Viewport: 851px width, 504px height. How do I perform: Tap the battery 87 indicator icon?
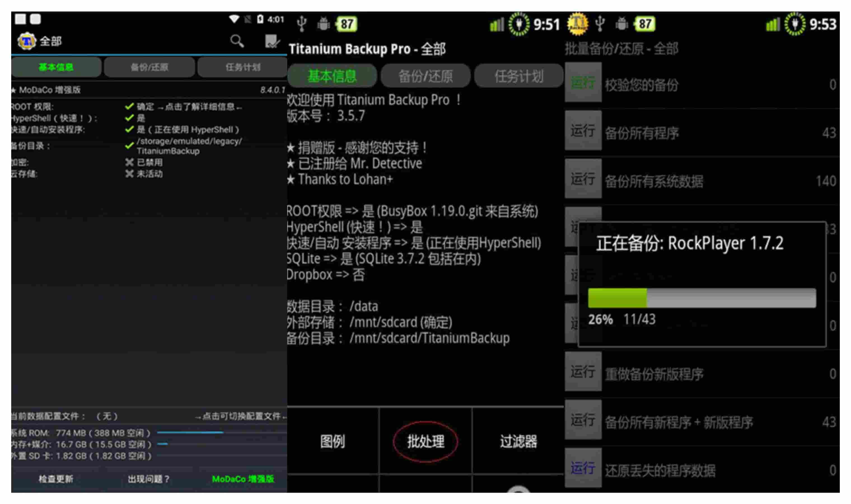coord(346,24)
